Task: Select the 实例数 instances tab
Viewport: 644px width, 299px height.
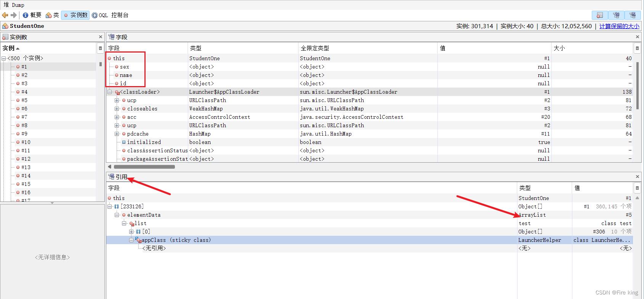Action: [x=75, y=15]
